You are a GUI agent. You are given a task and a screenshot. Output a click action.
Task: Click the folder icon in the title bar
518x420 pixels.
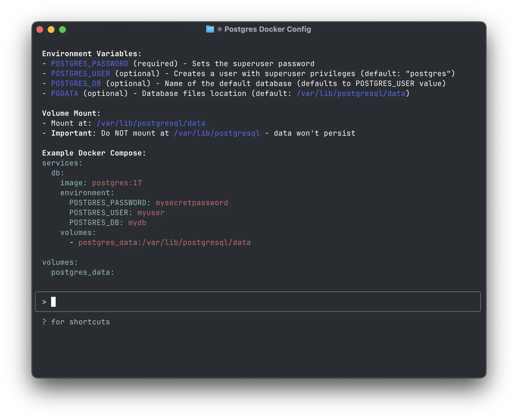point(210,29)
